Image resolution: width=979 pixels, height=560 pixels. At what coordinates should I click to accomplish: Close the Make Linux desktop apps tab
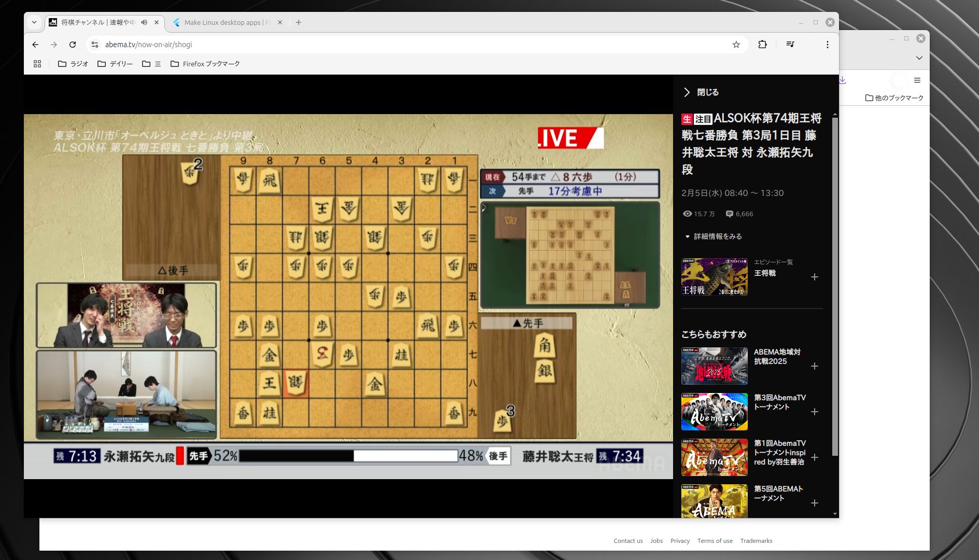click(280, 22)
